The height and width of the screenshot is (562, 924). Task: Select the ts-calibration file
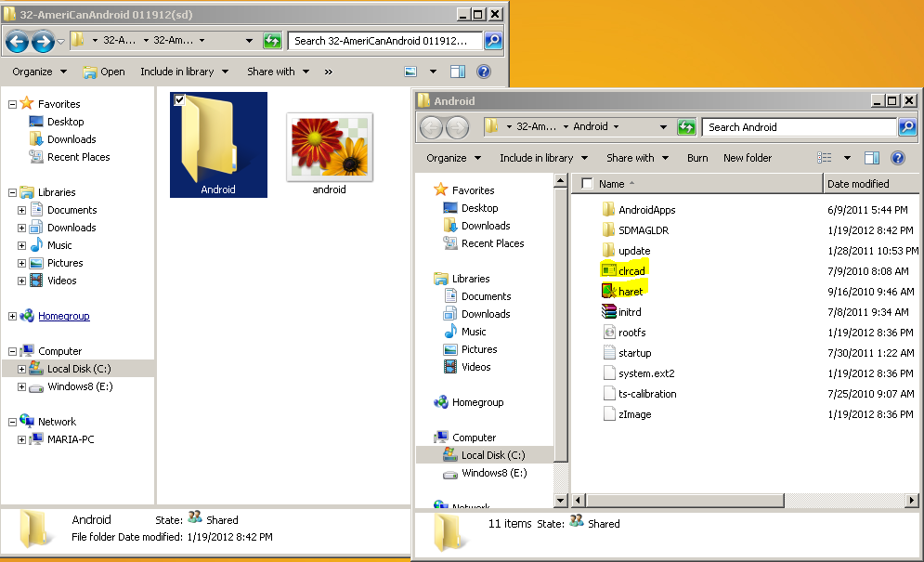pyautogui.click(x=647, y=394)
